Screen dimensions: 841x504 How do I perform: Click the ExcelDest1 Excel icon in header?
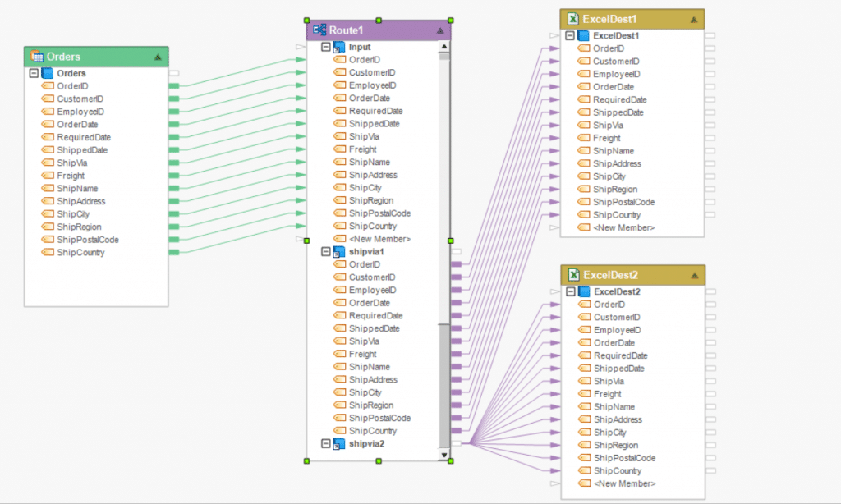point(572,19)
